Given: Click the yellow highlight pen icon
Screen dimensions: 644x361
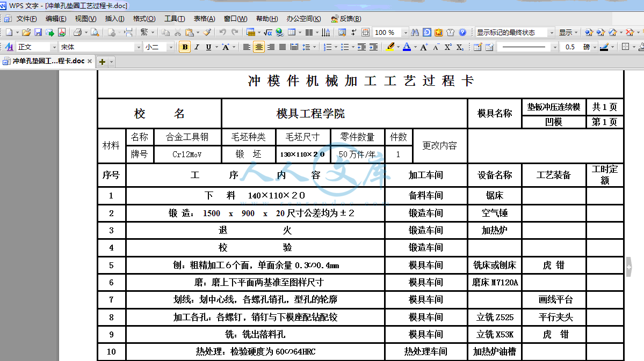Looking at the screenshot, I should click(390, 47).
